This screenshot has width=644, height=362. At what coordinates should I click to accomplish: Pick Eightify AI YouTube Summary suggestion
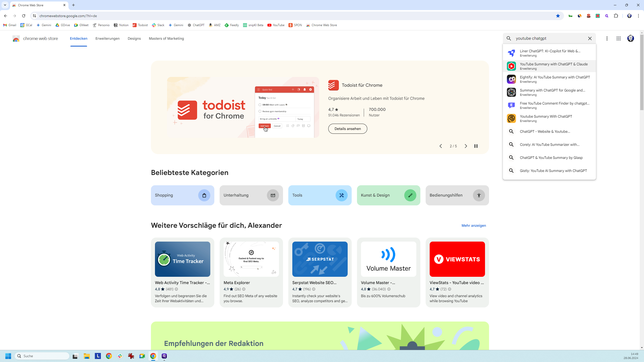(x=549, y=79)
